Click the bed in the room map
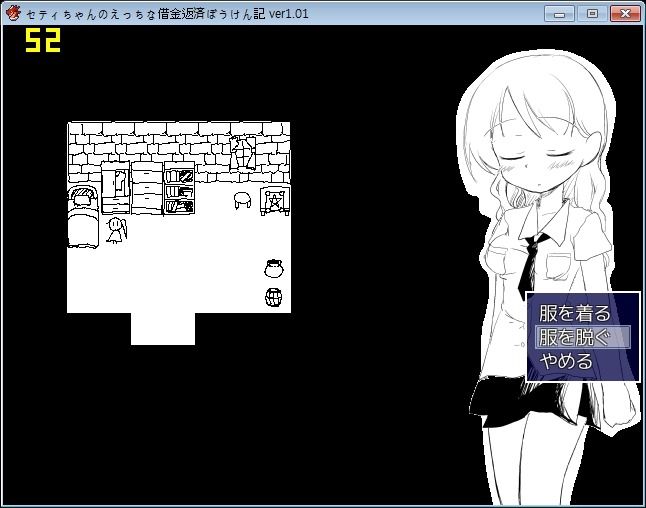646x508 pixels. (83, 217)
